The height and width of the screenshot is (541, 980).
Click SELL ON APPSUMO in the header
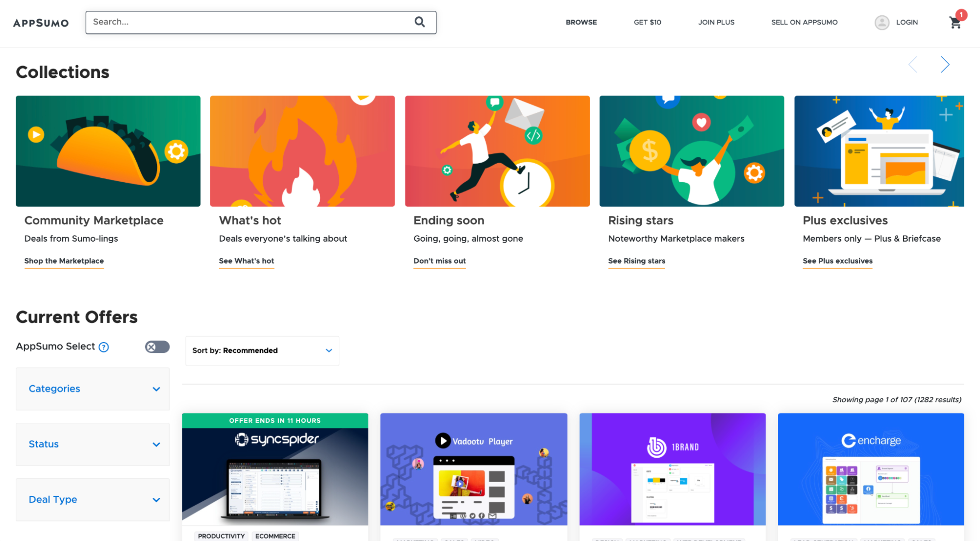click(804, 22)
